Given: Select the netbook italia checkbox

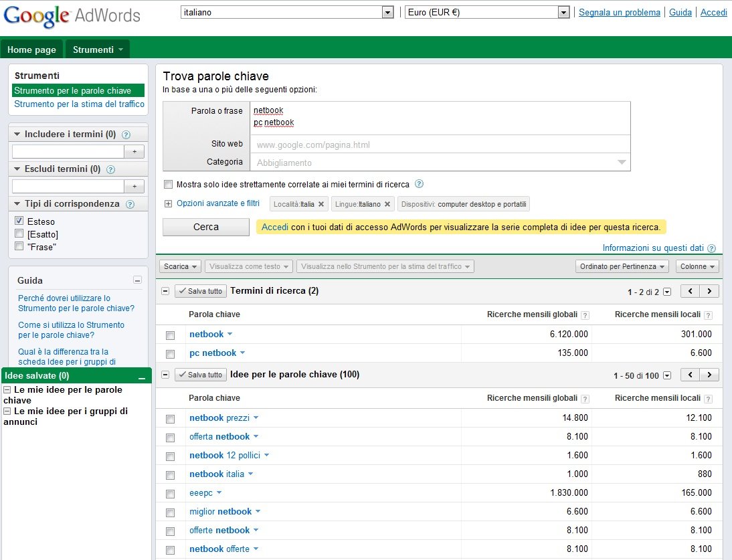Looking at the screenshot, I should point(171,475).
